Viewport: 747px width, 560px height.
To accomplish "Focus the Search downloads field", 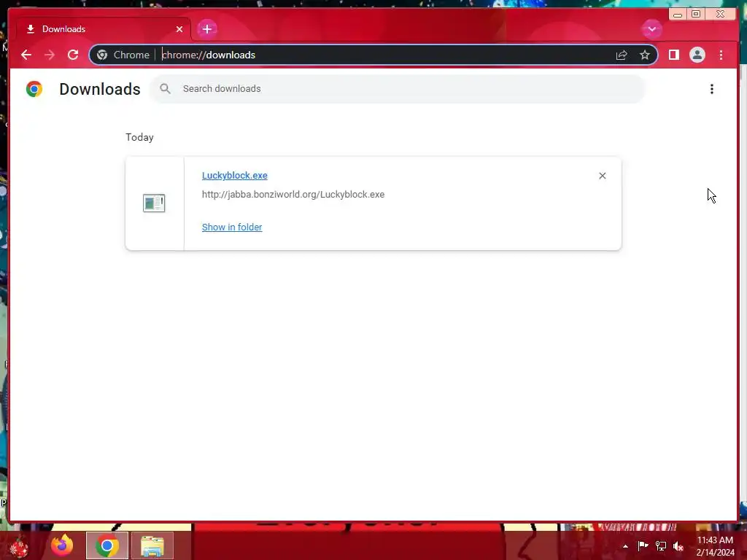I will (x=398, y=88).
